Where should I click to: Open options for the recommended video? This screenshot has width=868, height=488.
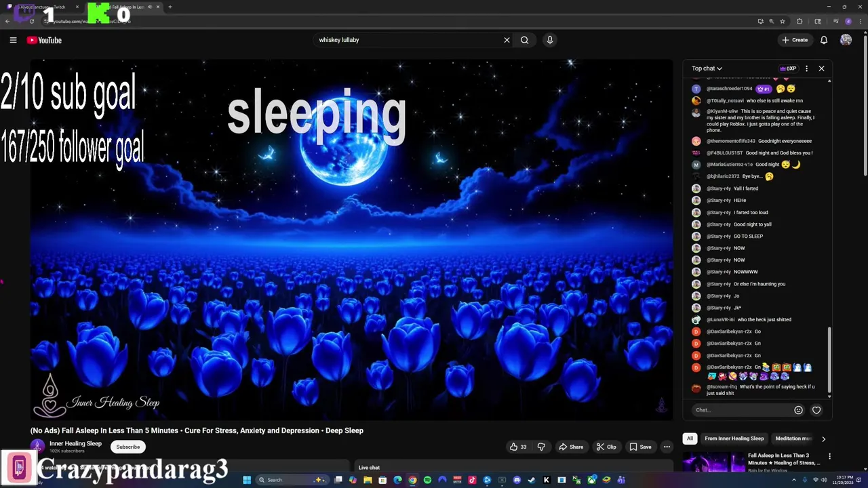coord(829,456)
